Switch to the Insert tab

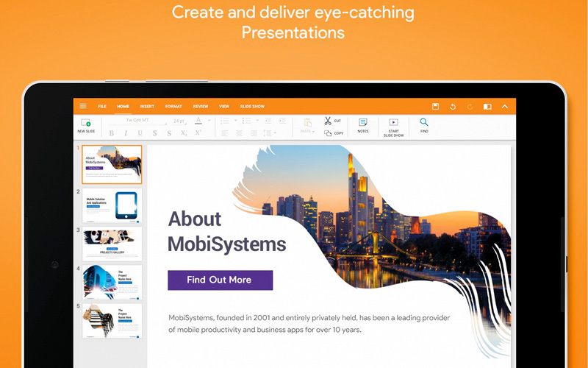[x=147, y=107]
